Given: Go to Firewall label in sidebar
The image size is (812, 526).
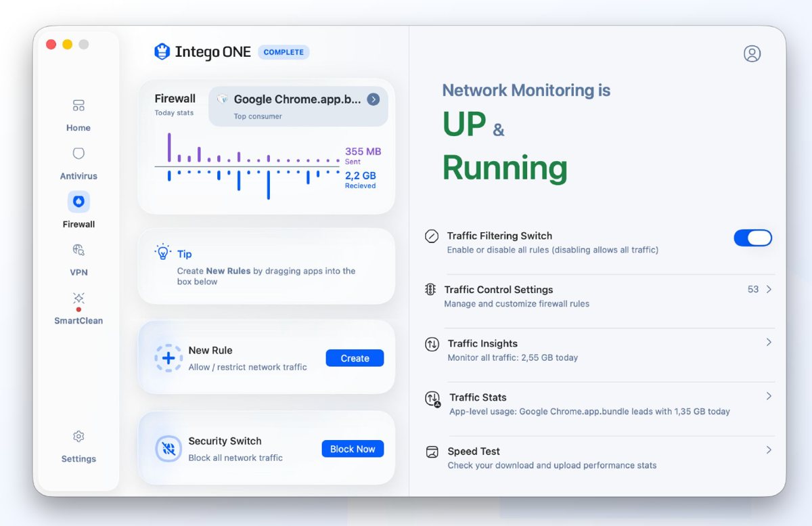Looking at the screenshot, I should [x=78, y=224].
